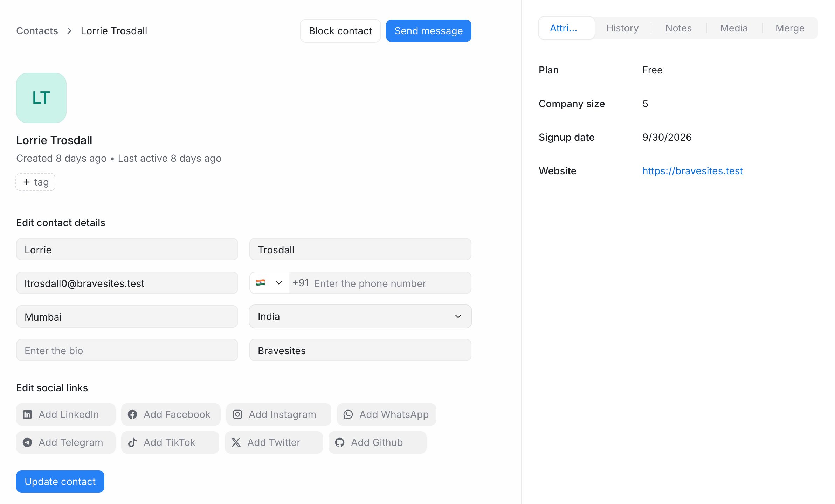Click the Send message button
The image size is (835, 504).
(x=429, y=31)
